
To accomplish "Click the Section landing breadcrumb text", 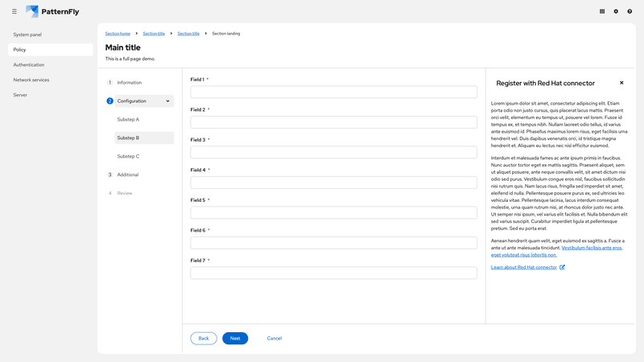I will (226, 34).
